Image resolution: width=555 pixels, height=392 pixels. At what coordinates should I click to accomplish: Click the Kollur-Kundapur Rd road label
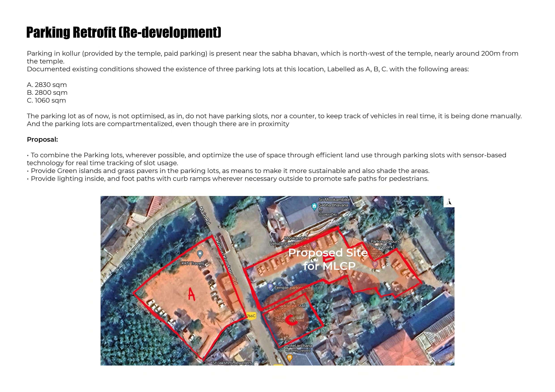tap(226, 262)
